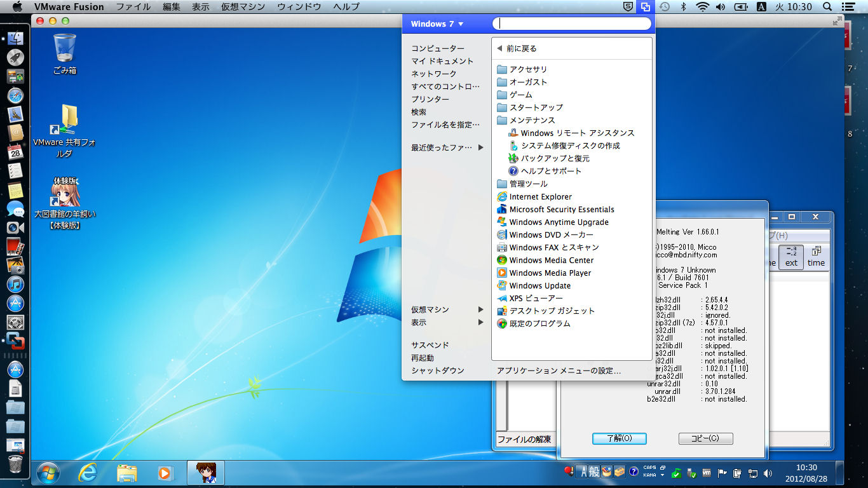
Task: Expand the オーガスト folder
Action: pyautogui.click(x=522, y=82)
